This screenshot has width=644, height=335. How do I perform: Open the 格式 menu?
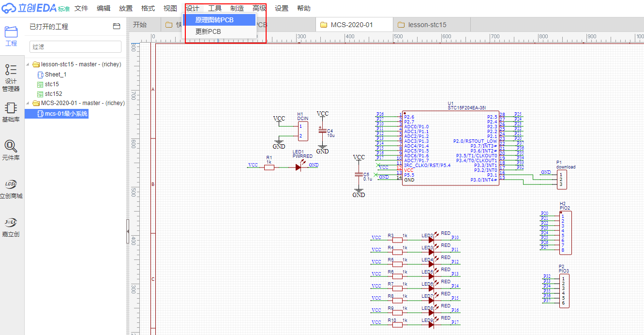click(148, 8)
